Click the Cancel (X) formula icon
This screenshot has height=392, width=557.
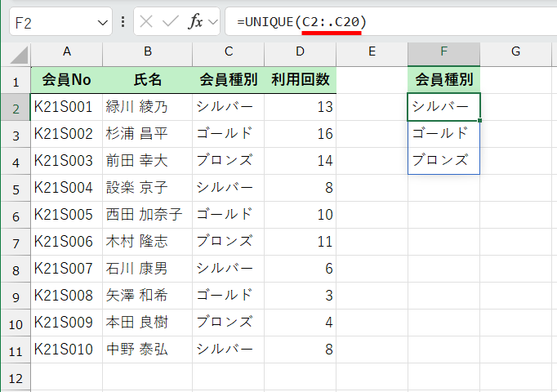point(146,22)
